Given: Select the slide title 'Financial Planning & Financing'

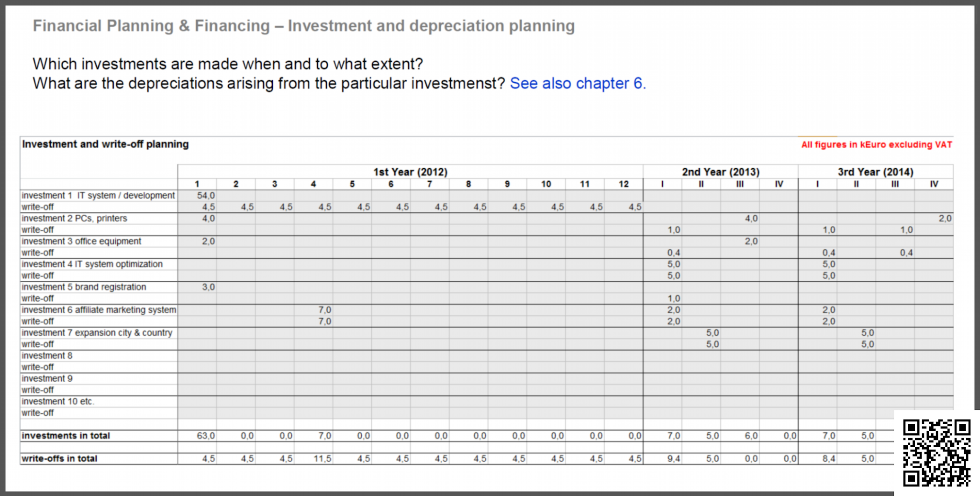Looking at the screenshot, I should [x=151, y=25].
